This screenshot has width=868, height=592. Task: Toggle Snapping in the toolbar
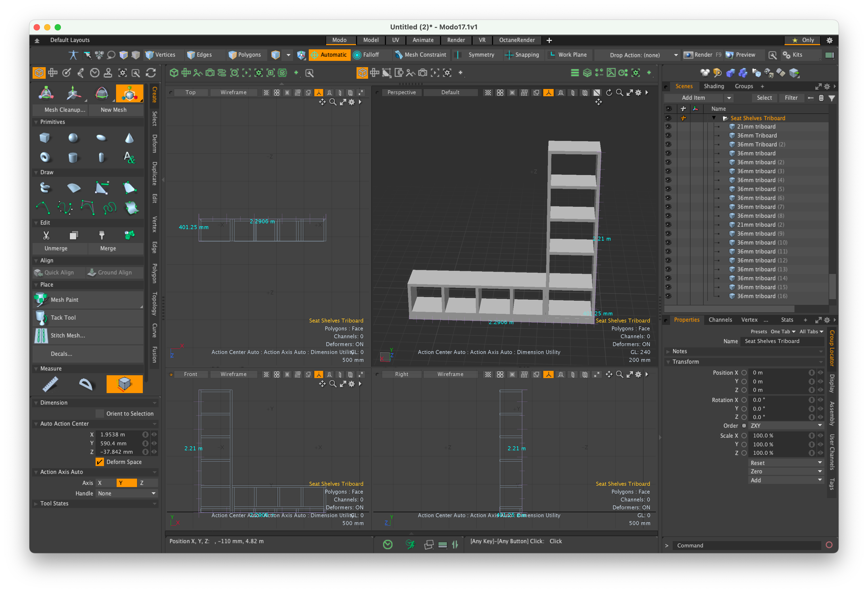[522, 55]
